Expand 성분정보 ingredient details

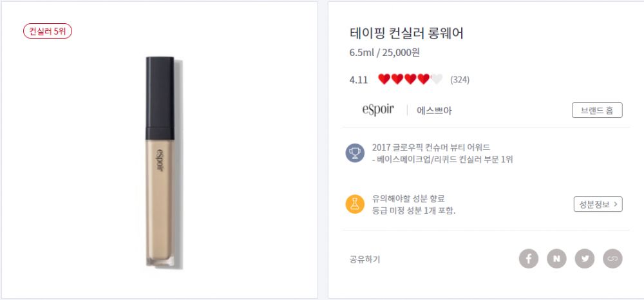pos(598,204)
